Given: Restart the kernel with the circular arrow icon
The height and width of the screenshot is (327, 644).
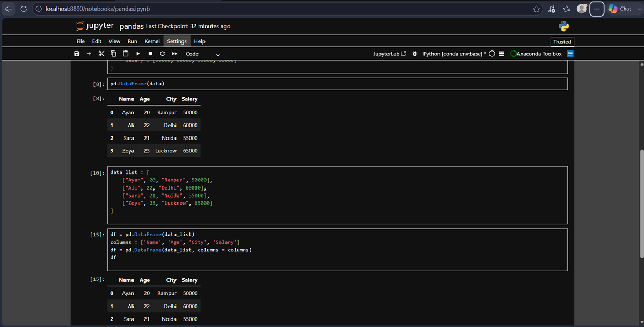Looking at the screenshot, I should click(162, 54).
